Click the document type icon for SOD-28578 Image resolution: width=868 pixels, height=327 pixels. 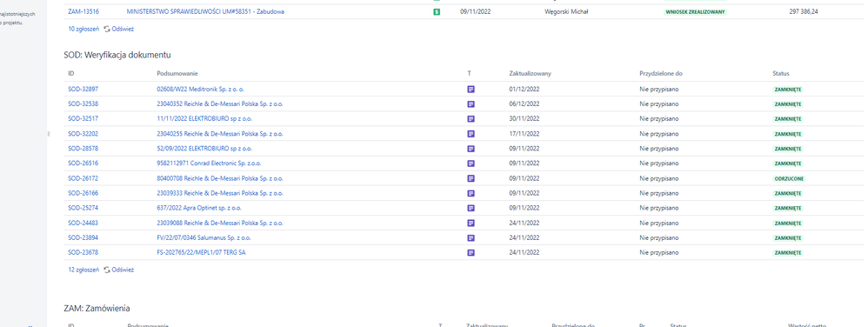(x=471, y=149)
